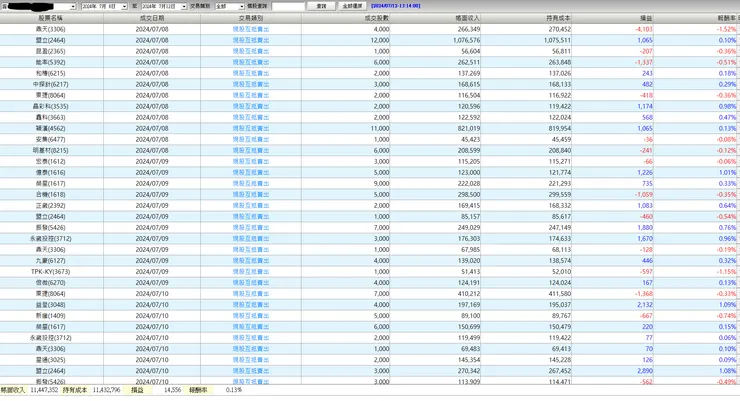Screen dimensions: 740x401
Task: Select stock name cell (3048)
Action: click(50, 305)
